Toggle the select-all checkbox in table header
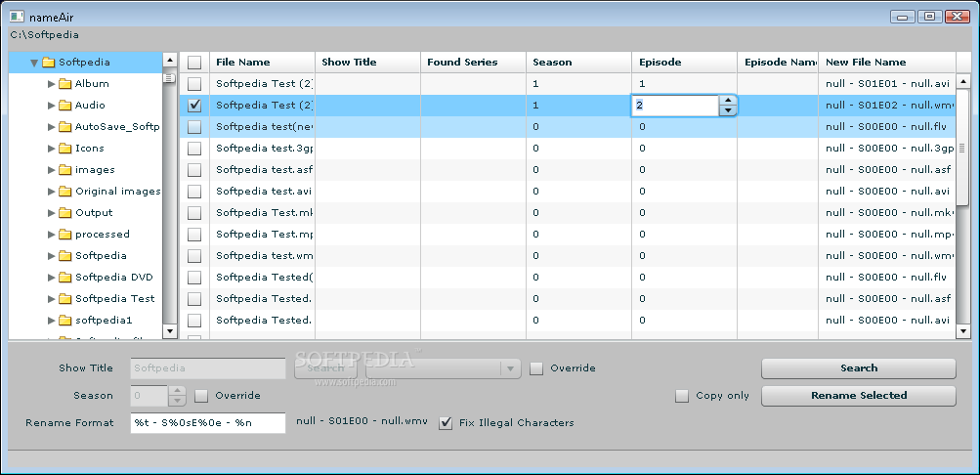 [x=194, y=62]
